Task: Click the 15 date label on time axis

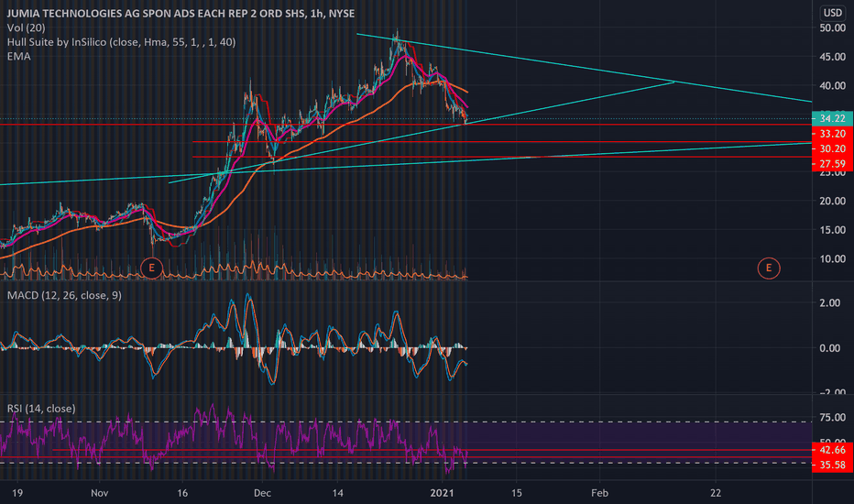Action: pos(516,493)
